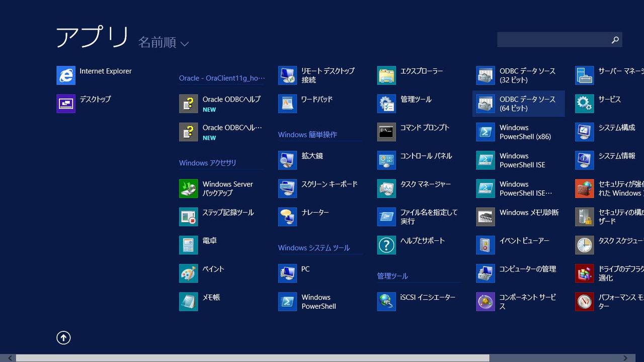
Task: Select the Windows システム ツール group heading
Action: click(x=314, y=248)
